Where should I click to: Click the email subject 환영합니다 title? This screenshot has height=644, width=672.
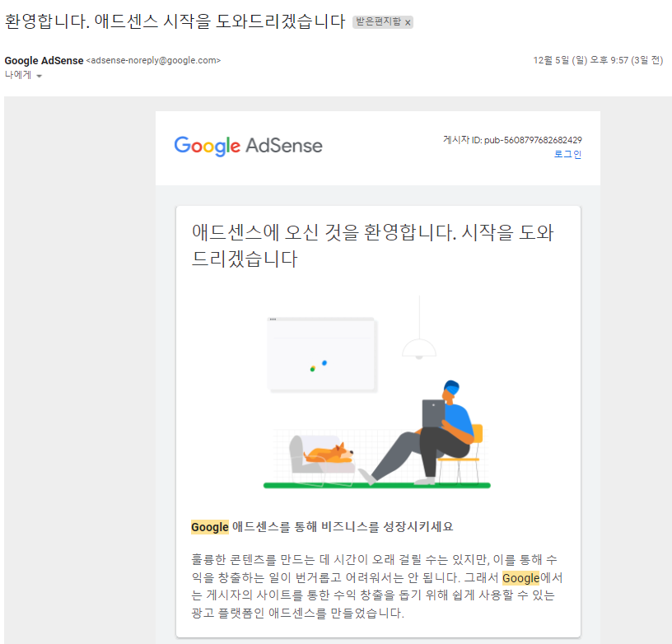(x=175, y=21)
